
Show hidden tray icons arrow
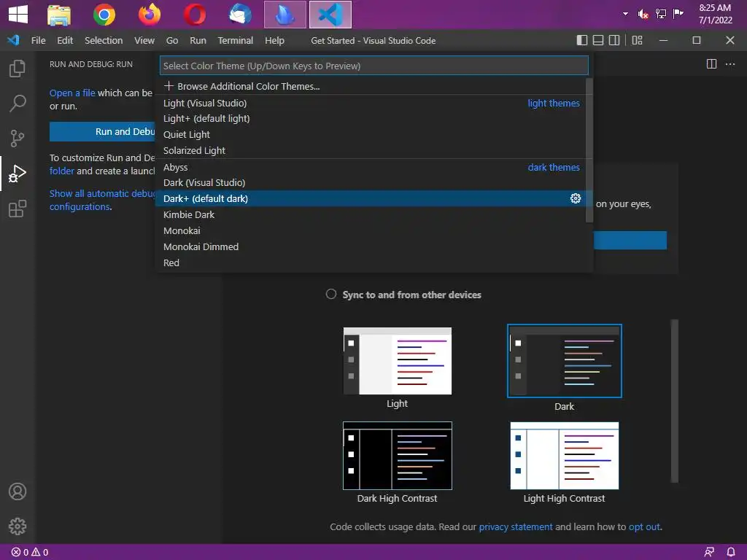click(x=625, y=14)
